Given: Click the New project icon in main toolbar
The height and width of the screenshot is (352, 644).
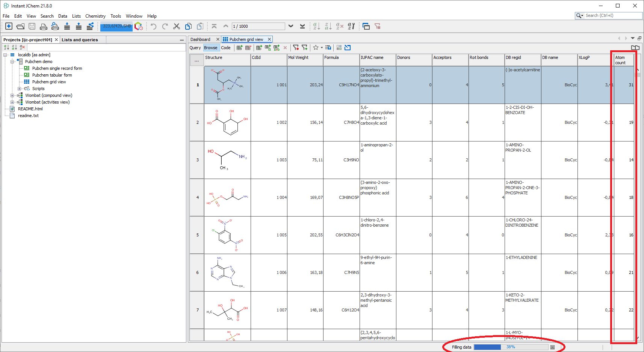Looking at the screenshot, I should point(9,26).
